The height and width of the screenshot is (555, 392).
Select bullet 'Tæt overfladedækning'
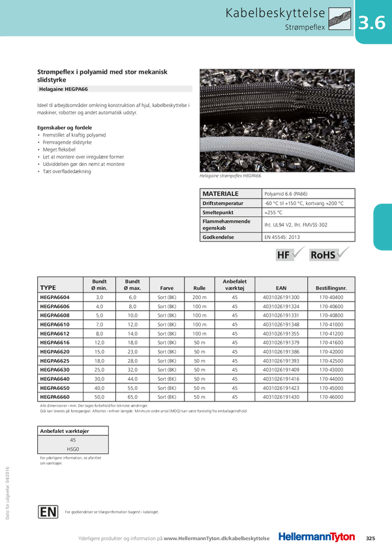click(x=67, y=171)
